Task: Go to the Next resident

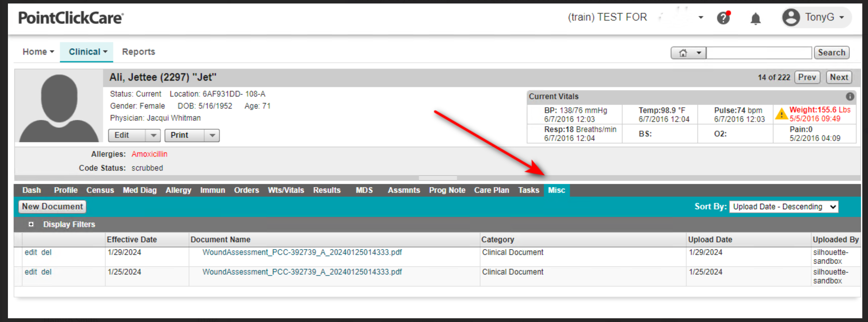Action: coord(839,77)
